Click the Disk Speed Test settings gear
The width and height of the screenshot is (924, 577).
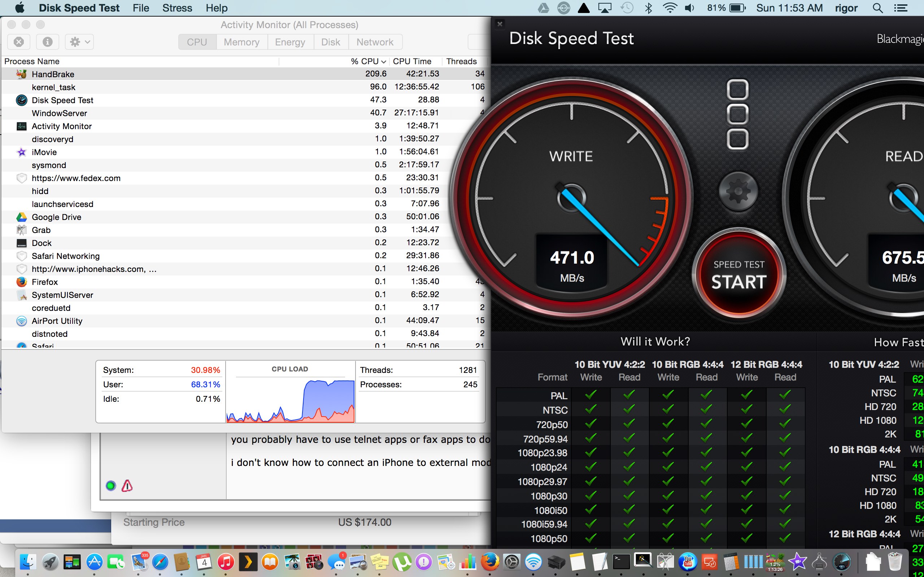738,191
